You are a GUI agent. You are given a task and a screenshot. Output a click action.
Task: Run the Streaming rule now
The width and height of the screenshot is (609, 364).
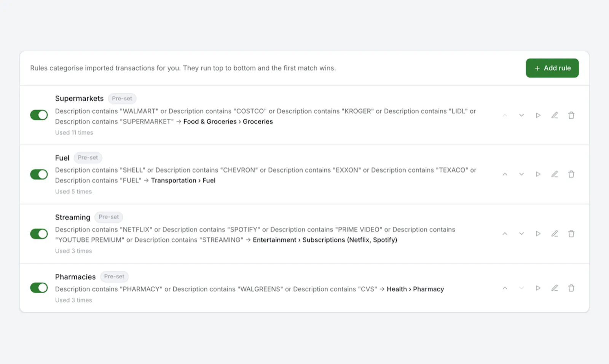pyautogui.click(x=538, y=234)
